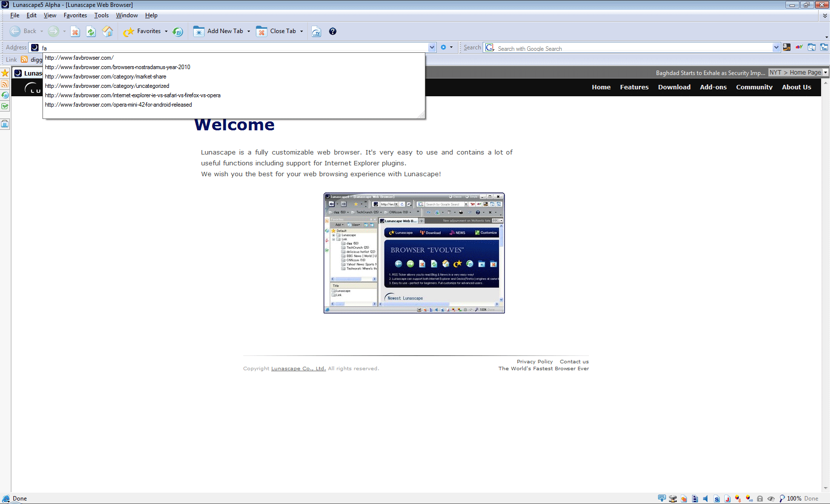Click the Amazon search icon
This screenshot has height=504, width=830.
[x=787, y=47]
